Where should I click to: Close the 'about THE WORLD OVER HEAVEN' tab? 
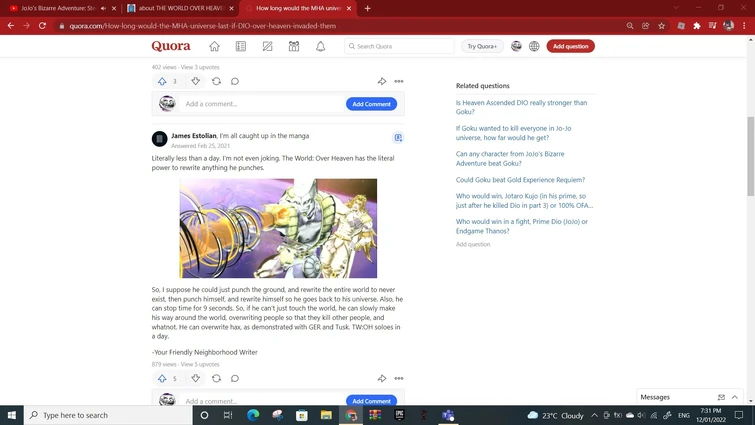[x=231, y=8]
